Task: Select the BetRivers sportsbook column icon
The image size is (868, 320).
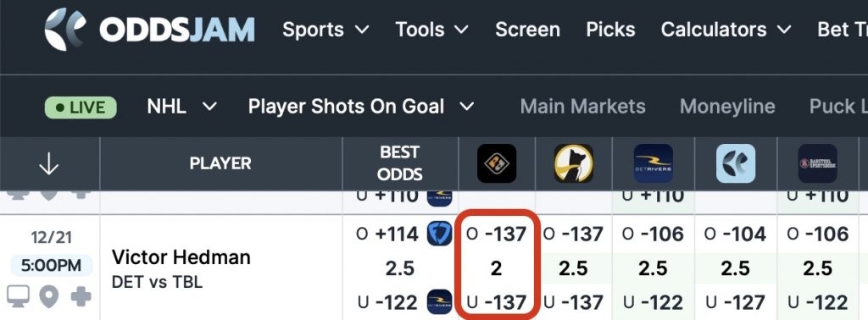Action: tap(654, 163)
